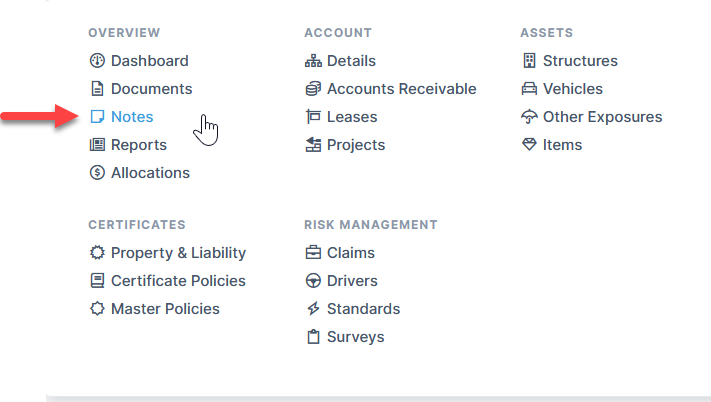Click the Other Exposures umbrella icon
Image resolution: width=711 pixels, height=402 pixels.
pos(529,117)
